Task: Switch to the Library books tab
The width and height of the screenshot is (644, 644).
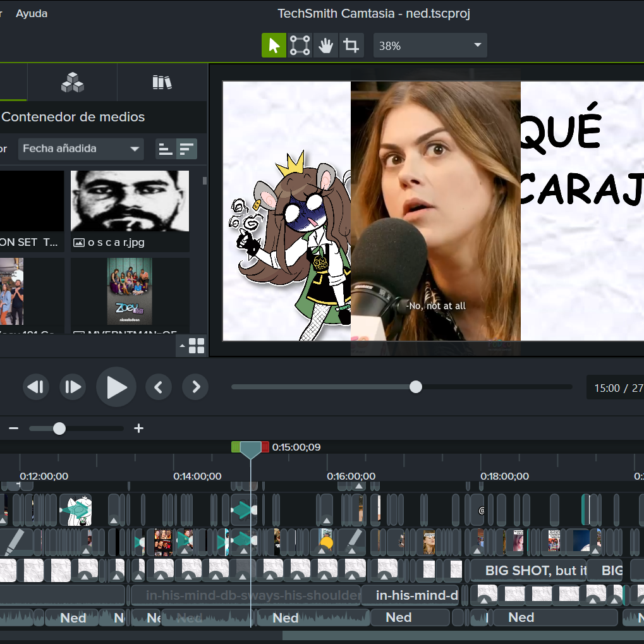Action: pos(162,82)
